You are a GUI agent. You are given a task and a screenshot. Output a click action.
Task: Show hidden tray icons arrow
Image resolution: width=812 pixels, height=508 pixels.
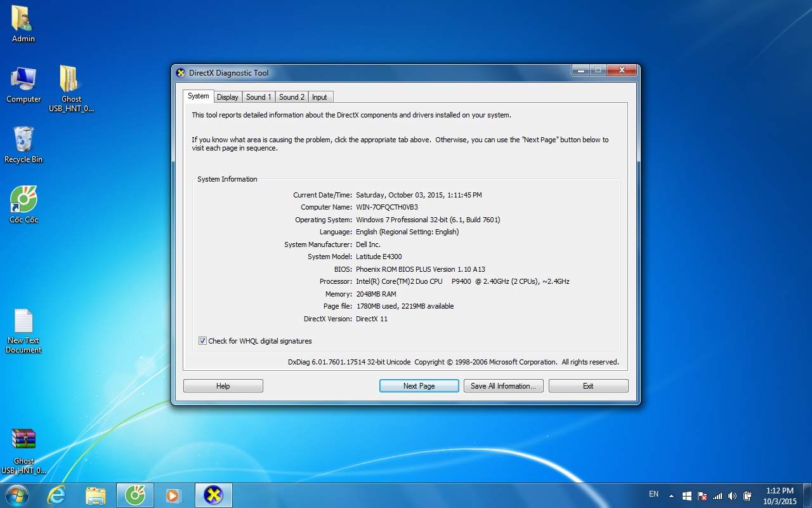pyautogui.click(x=671, y=496)
